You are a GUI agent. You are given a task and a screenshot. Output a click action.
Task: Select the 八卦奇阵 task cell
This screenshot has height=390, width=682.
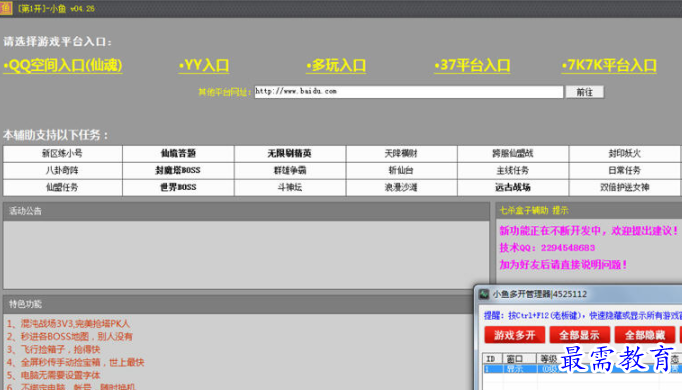coord(63,170)
